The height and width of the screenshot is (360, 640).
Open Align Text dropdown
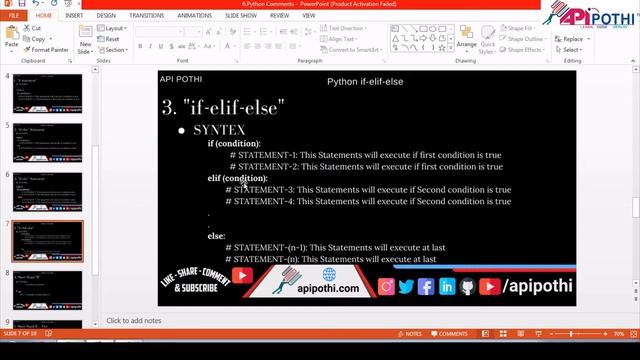(x=339, y=39)
